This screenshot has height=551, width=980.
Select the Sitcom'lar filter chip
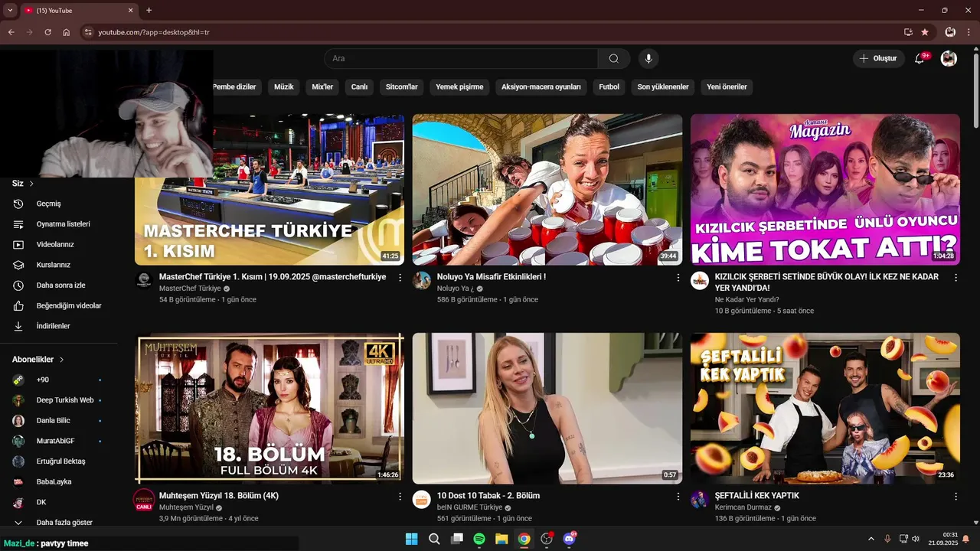[402, 86]
